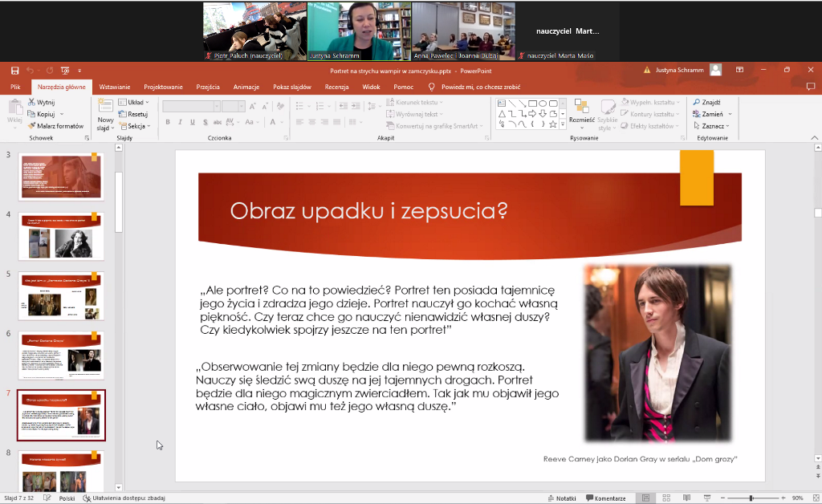Start slideshow from status bar icon
Image resolution: width=822 pixels, height=504 pixels.
pyautogui.click(x=704, y=498)
